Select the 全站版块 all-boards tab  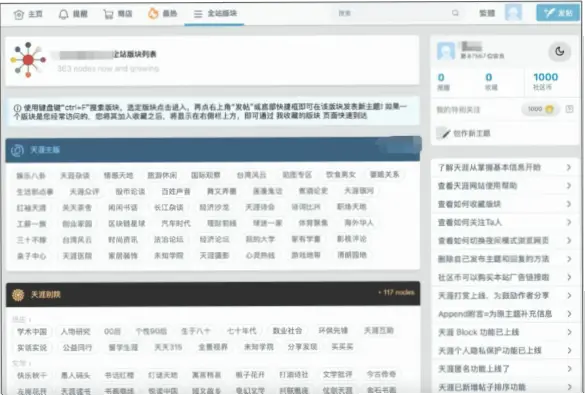(x=215, y=14)
